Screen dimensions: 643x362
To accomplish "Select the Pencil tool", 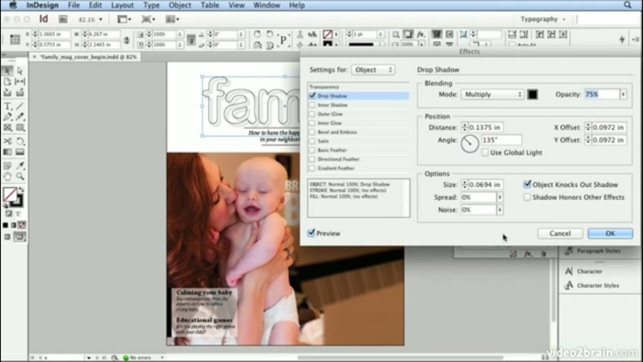I will click(20, 117).
